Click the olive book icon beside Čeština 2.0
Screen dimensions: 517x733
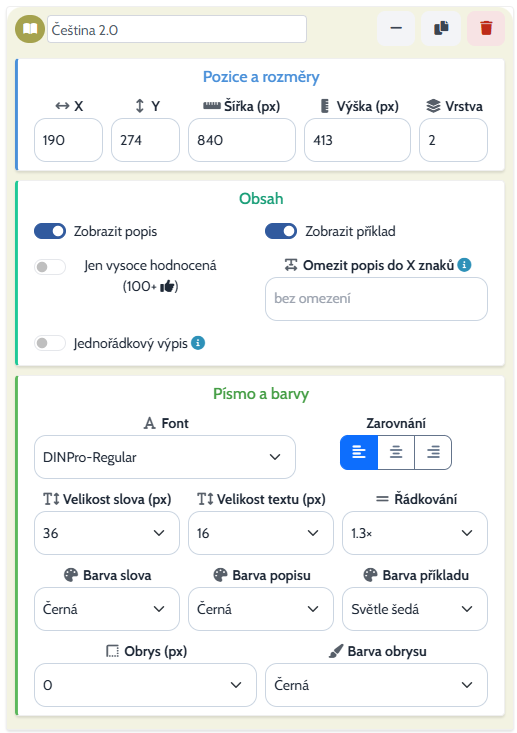pyautogui.click(x=30, y=29)
